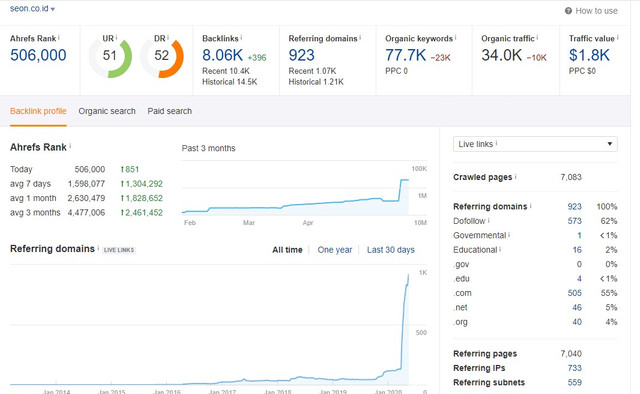Click info icon beside Backlinks heading
640x394 pixels.
click(x=241, y=38)
